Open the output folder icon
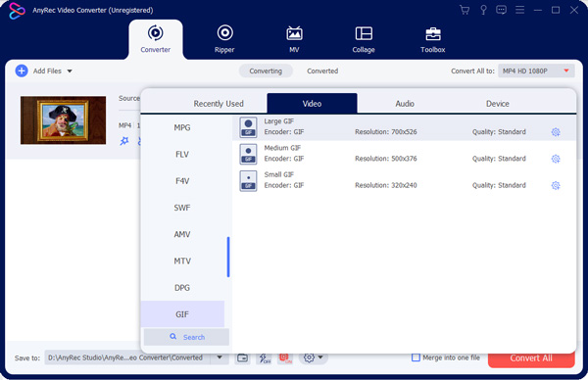This screenshot has width=588, height=380. coord(243,357)
